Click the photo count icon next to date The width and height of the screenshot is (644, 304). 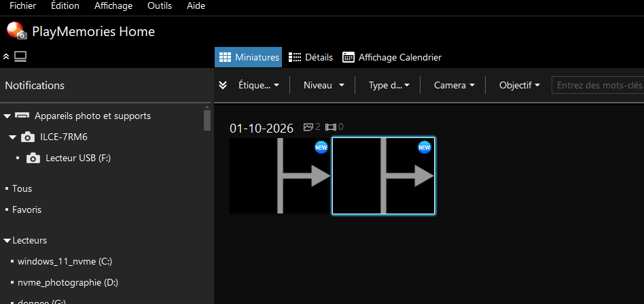(x=308, y=127)
